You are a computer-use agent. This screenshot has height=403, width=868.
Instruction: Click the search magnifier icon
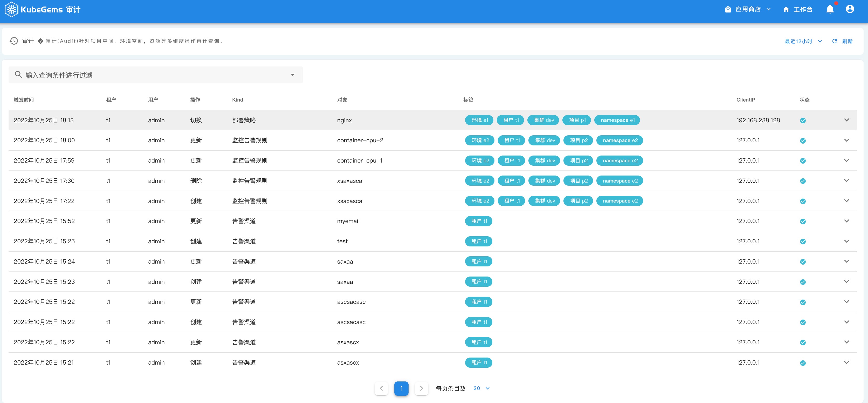18,75
